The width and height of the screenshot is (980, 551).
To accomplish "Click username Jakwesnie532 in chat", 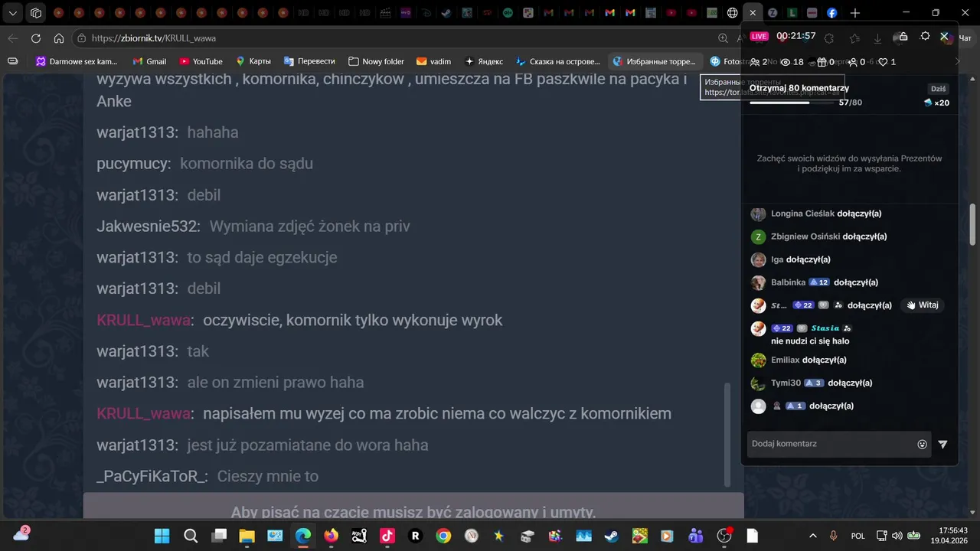I will [148, 227].
